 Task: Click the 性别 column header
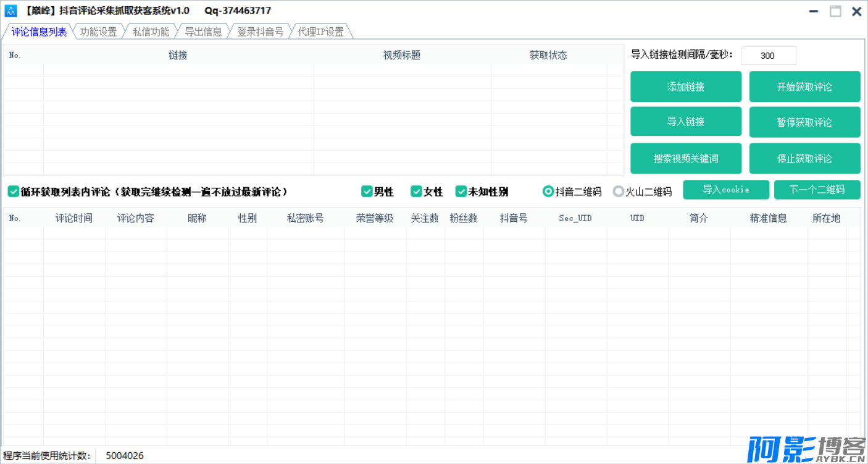(x=248, y=218)
